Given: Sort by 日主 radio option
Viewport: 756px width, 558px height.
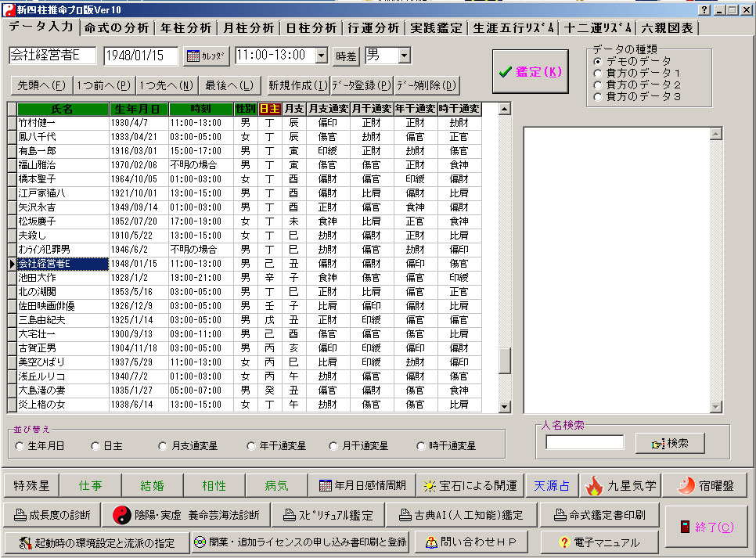Looking at the screenshot, I should 95,446.
